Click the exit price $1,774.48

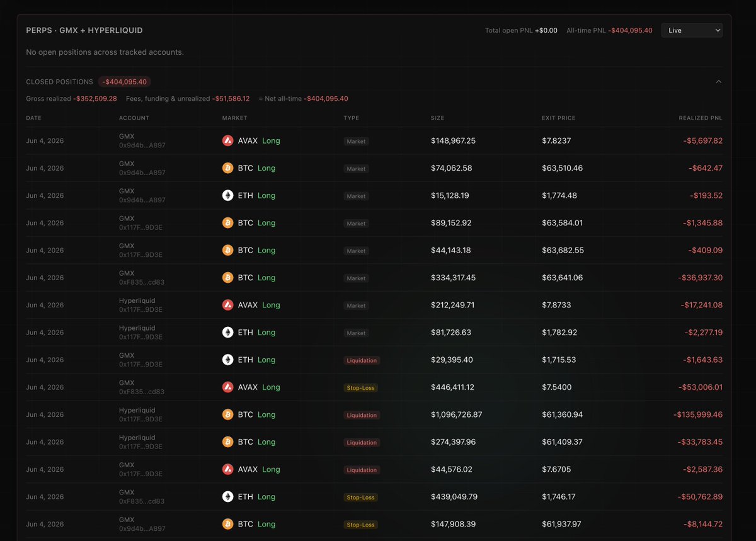pyautogui.click(x=559, y=196)
